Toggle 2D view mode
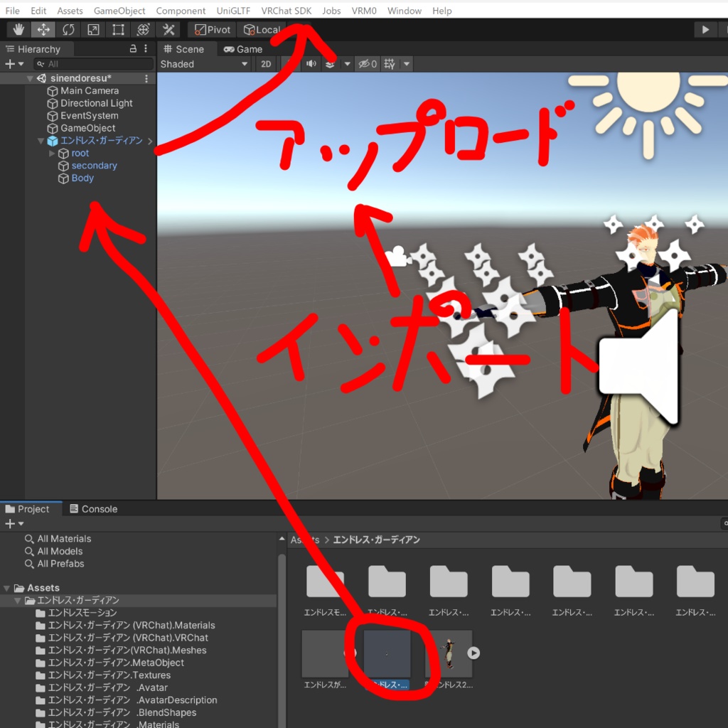 265,64
